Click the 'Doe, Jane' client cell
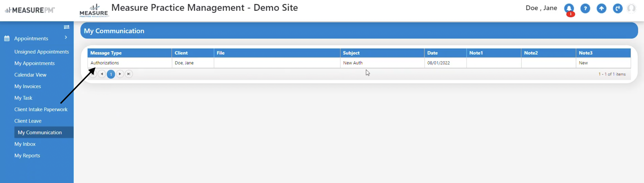 tap(193, 63)
